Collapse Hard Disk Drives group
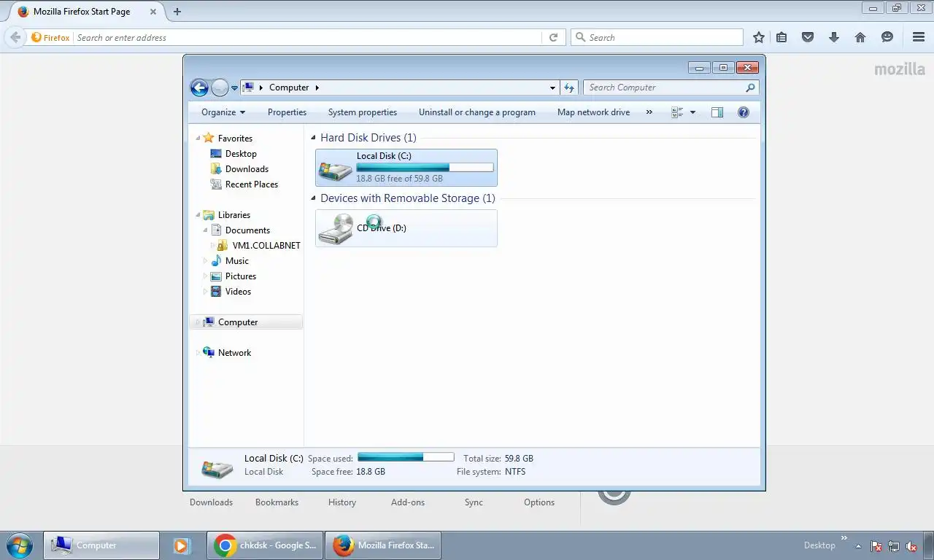The image size is (934, 560). click(x=314, y=138)
